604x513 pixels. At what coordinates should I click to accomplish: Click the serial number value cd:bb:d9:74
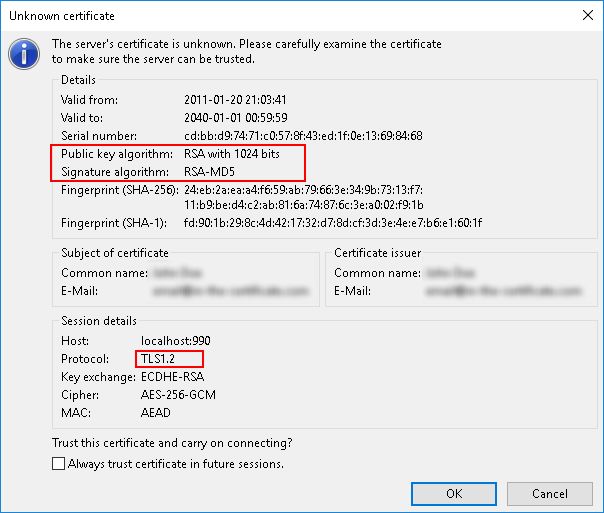[x=303, y=136]
